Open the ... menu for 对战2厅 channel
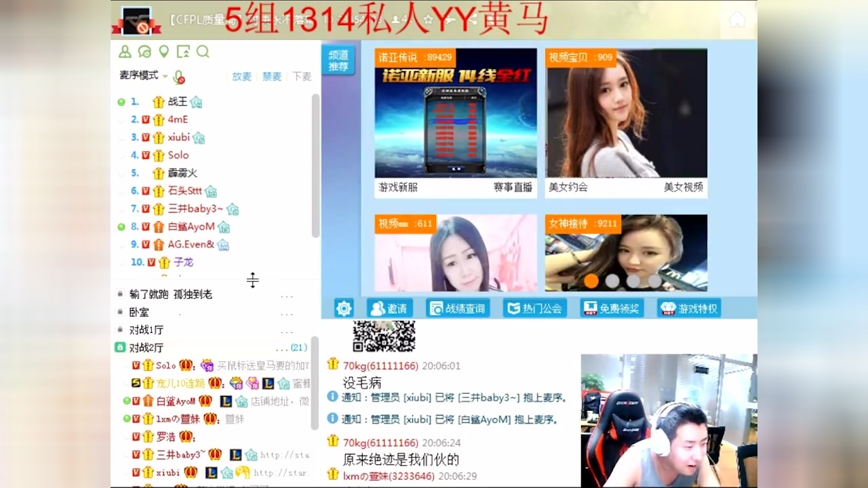Viewport: 868px width, 488px height. point(281,349)
